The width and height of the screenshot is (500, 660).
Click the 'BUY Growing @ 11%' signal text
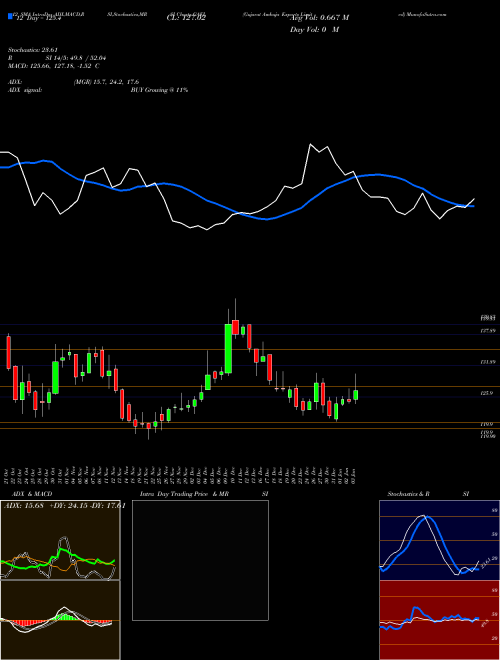click(x=159, y=90)
